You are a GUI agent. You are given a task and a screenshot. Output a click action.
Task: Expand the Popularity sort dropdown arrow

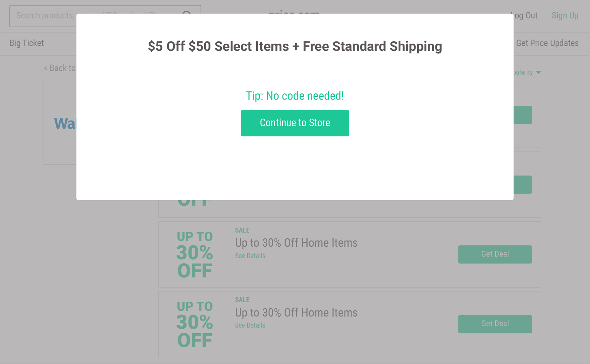[x=538, y=72]
